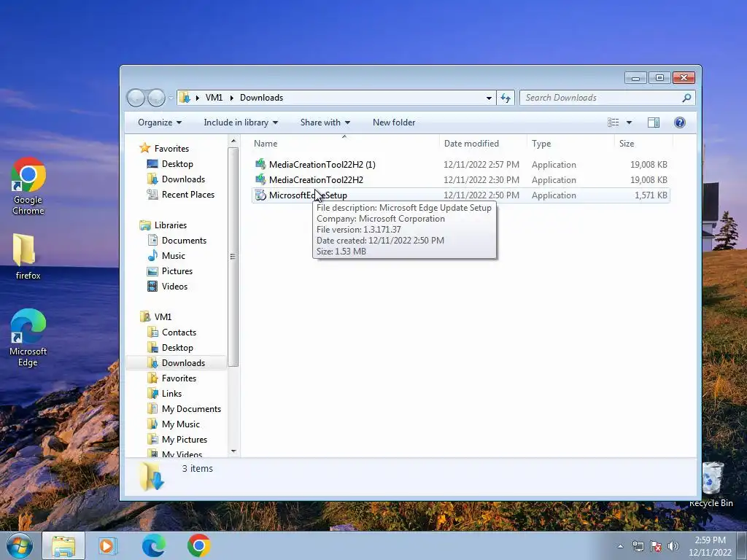Open Desktop under VM1
The width and height of the screenshot is (747, 560).
point(177,348)
